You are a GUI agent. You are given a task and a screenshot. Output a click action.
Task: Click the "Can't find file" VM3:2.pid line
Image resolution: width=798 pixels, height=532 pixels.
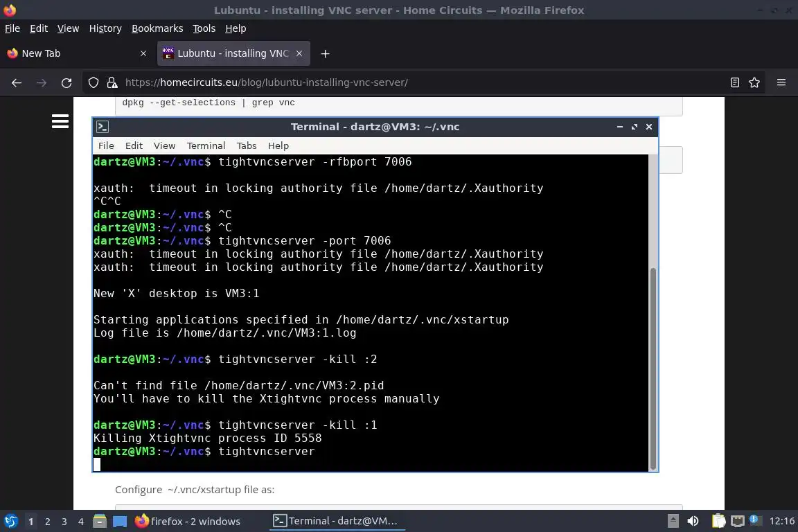tap(239, 385)
